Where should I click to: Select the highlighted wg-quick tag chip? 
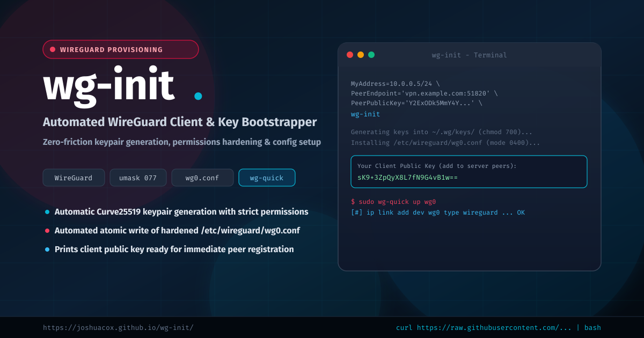tap(267, 178)
